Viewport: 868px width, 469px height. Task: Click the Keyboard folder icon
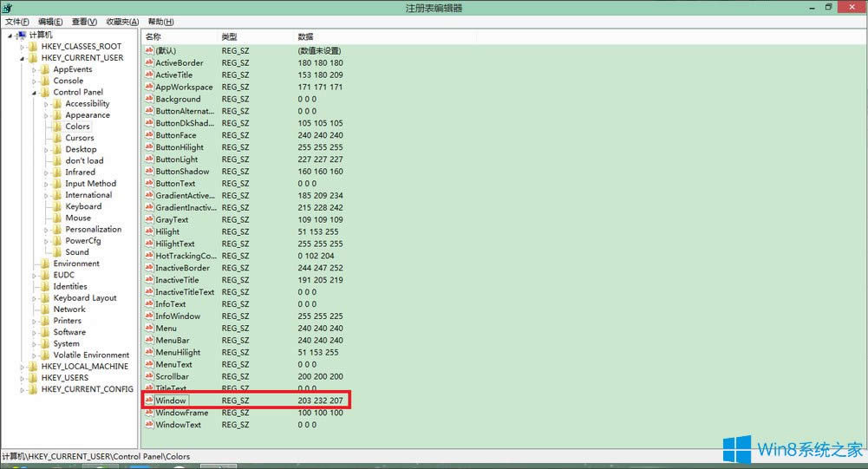point(57,206)
